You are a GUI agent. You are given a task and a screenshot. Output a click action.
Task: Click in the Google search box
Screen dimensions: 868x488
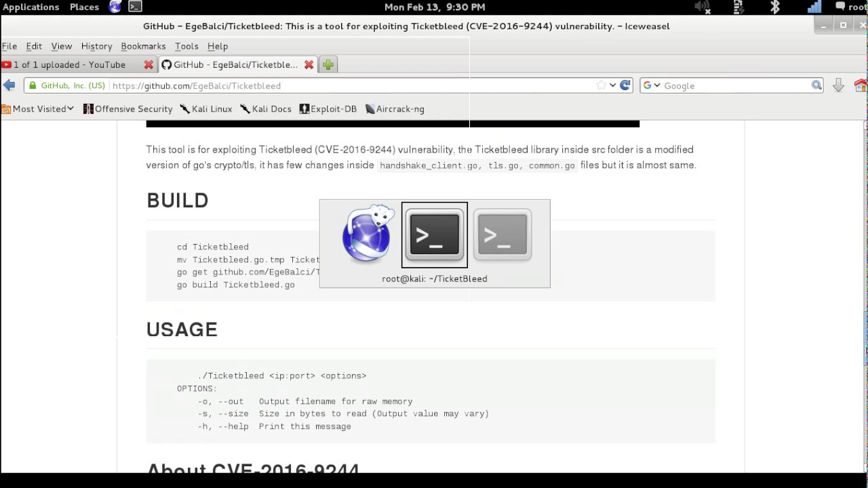tap(736, 85)
